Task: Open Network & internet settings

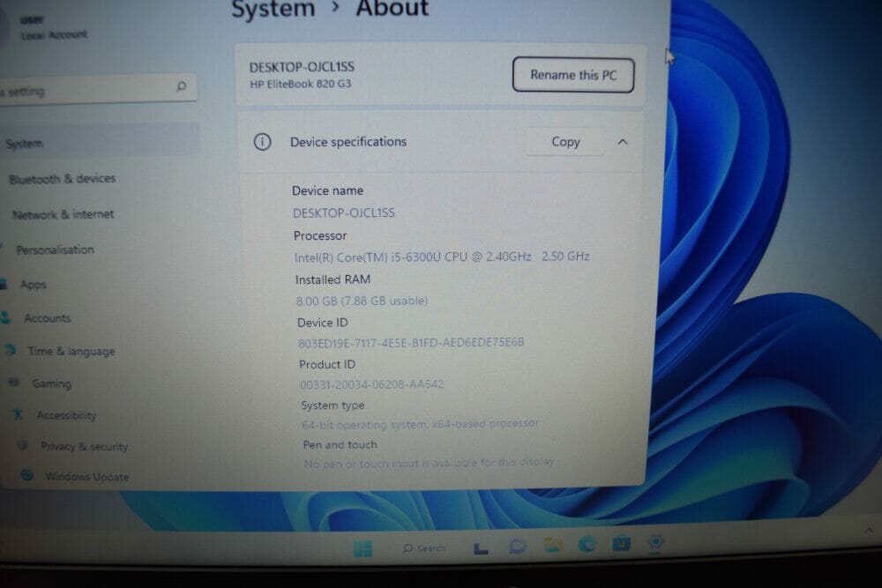Action: point(63,214)
